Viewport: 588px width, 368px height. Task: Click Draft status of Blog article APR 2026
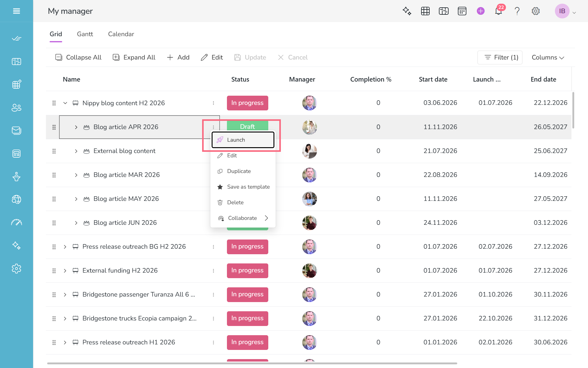coord(247,126)
